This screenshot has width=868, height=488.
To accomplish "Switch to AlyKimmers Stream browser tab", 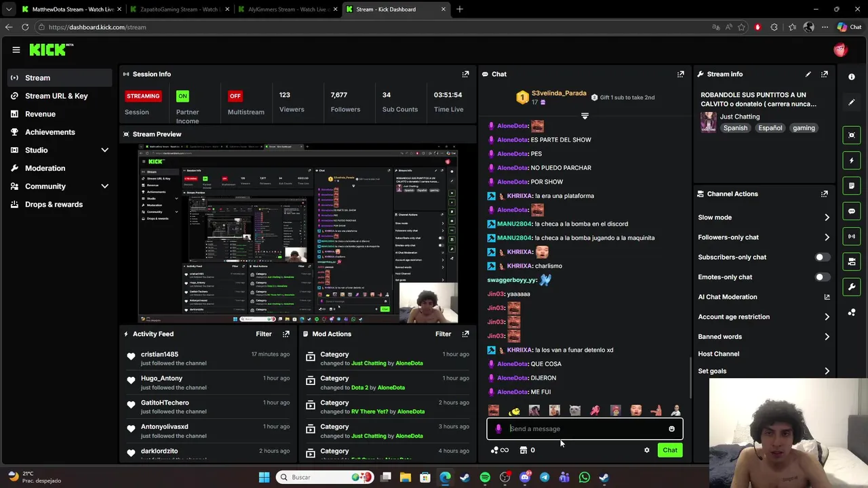I will 287,9.
